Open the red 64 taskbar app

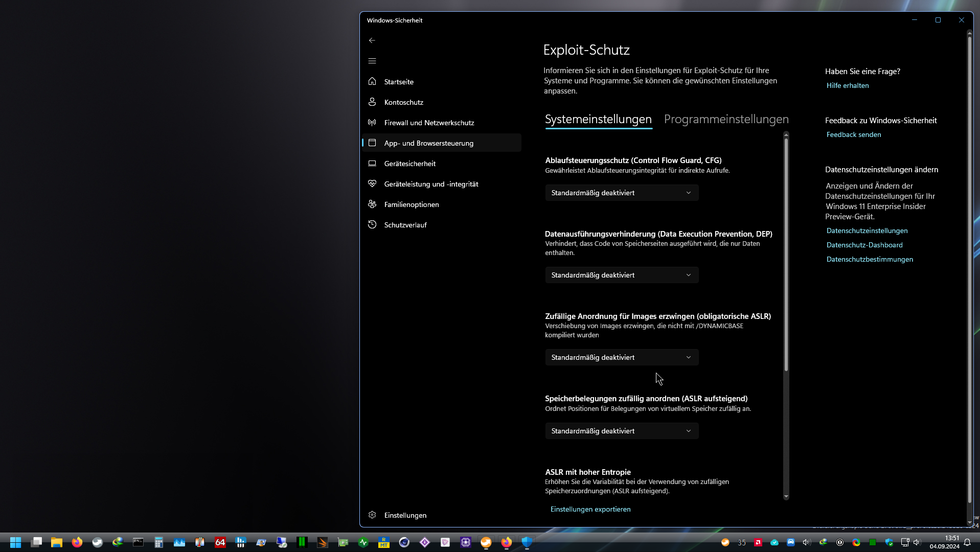coord(220,542)
